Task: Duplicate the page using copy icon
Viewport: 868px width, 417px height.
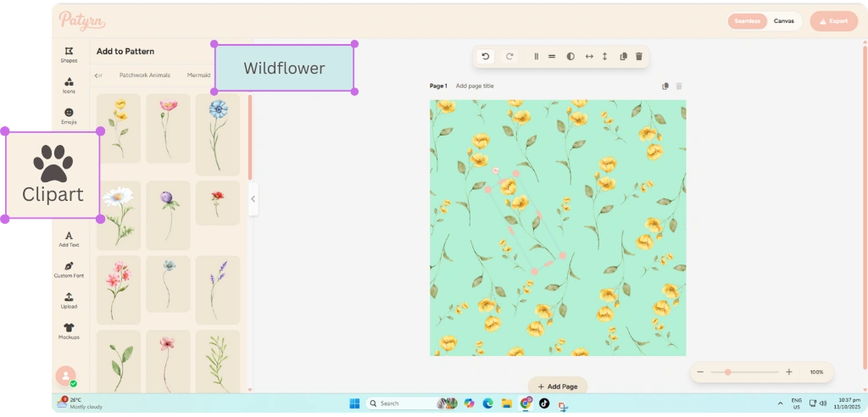Action: click(665, 86)
